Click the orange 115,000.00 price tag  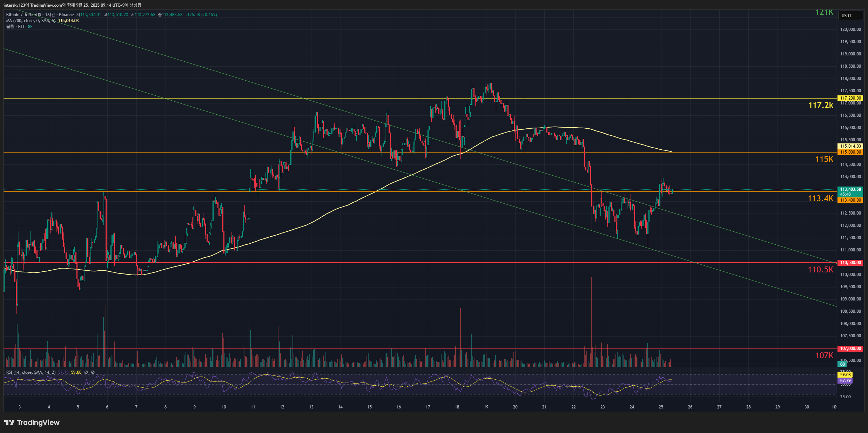tap(850, 152)
